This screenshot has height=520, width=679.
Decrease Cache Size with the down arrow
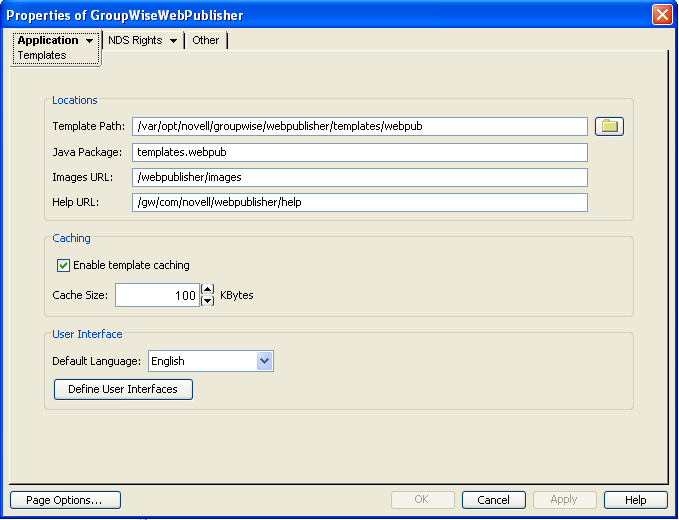208,301
